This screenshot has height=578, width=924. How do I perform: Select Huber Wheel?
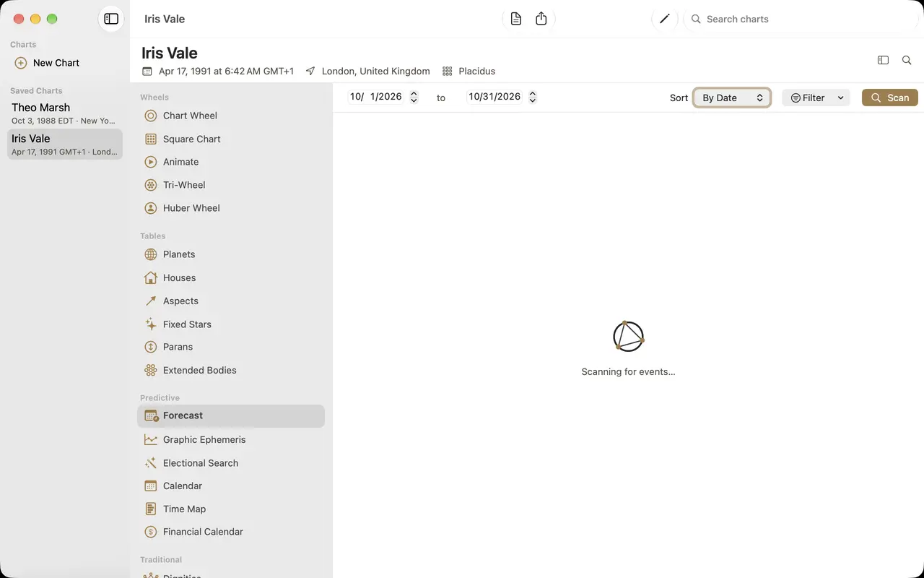pos(231,208)
